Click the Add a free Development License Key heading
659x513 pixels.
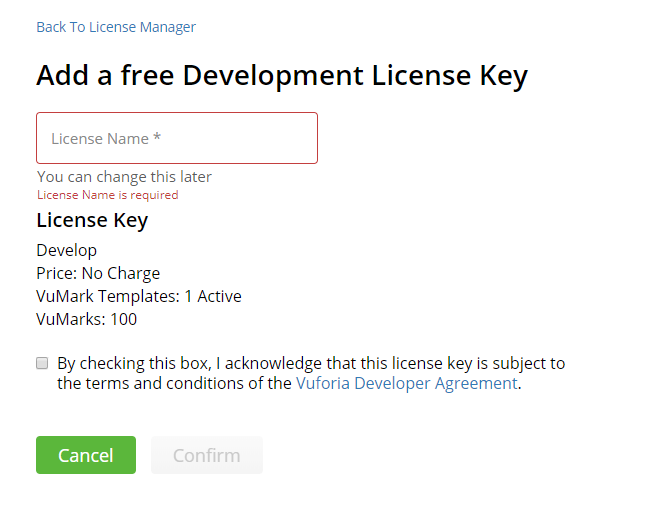pyautogui.click(x=282, y=76)
